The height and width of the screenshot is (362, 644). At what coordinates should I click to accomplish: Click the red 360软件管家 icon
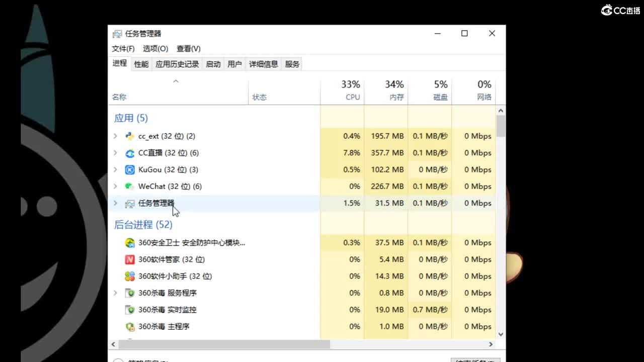click(x=130, y=259)
